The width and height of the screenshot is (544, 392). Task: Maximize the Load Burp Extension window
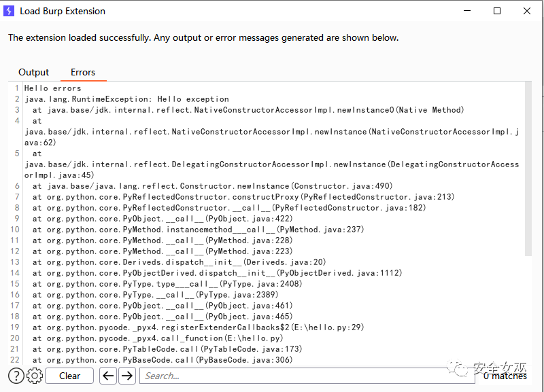[497, 11]
